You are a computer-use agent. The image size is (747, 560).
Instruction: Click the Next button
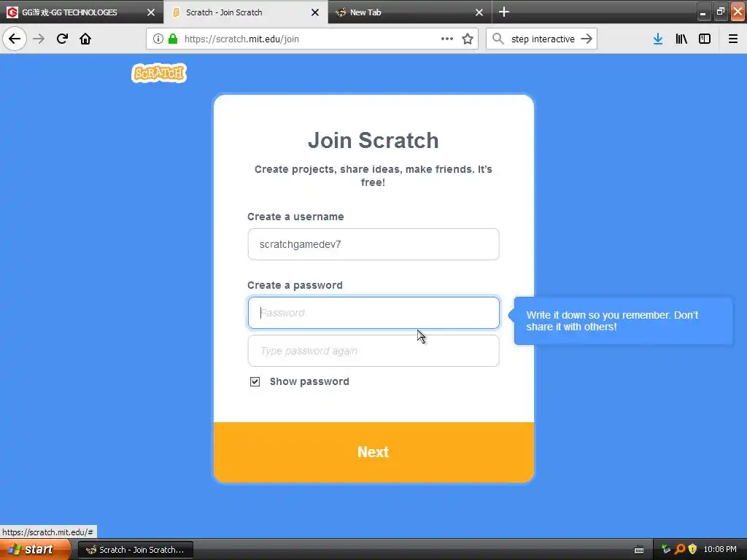click(373, 452)
